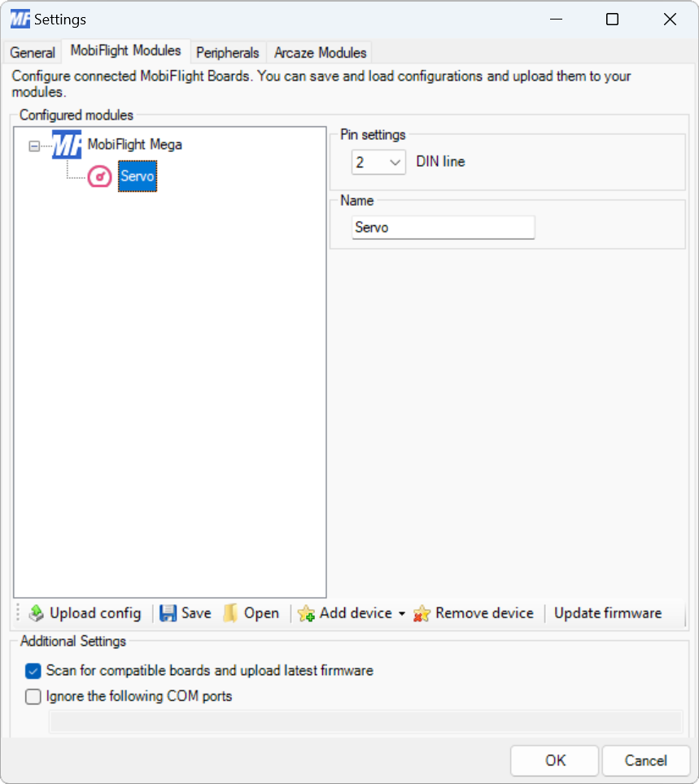The height and width of the screenshot is (784, 699).
Task: Click the Open configuration folder icon
Action: (x=229, y=613)
